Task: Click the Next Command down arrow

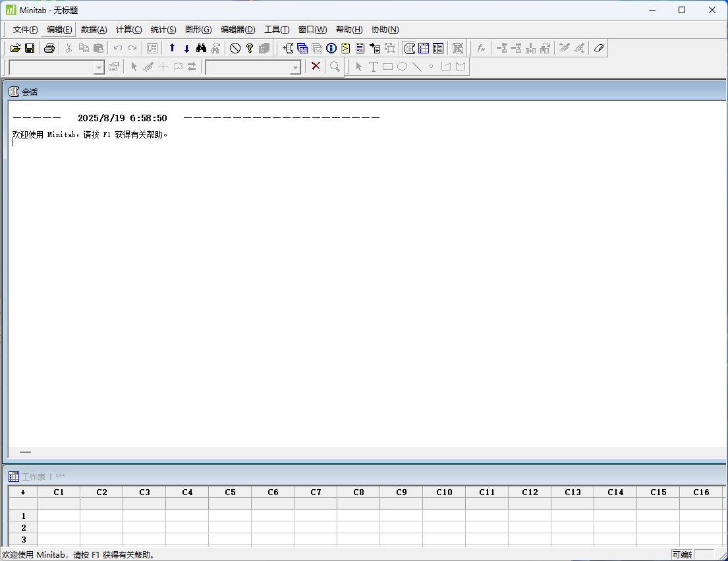Action: click(x=186, y=48)
